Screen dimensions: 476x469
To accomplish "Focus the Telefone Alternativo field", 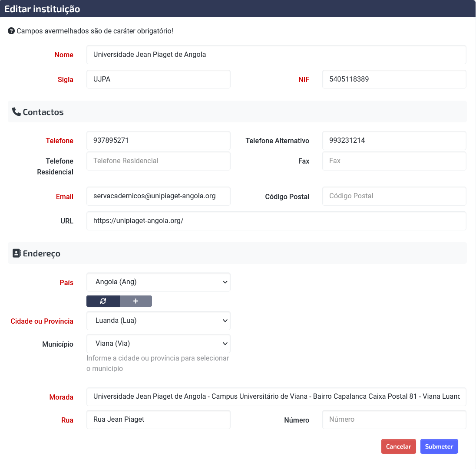I will coord(394,141).
